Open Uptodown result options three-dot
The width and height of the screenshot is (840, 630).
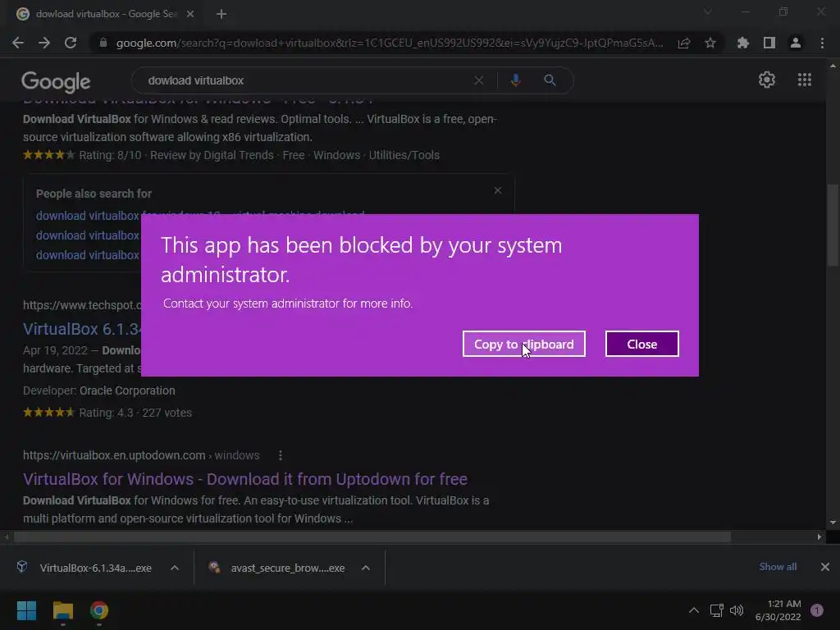pyautogui.click(x=281, y=455)
